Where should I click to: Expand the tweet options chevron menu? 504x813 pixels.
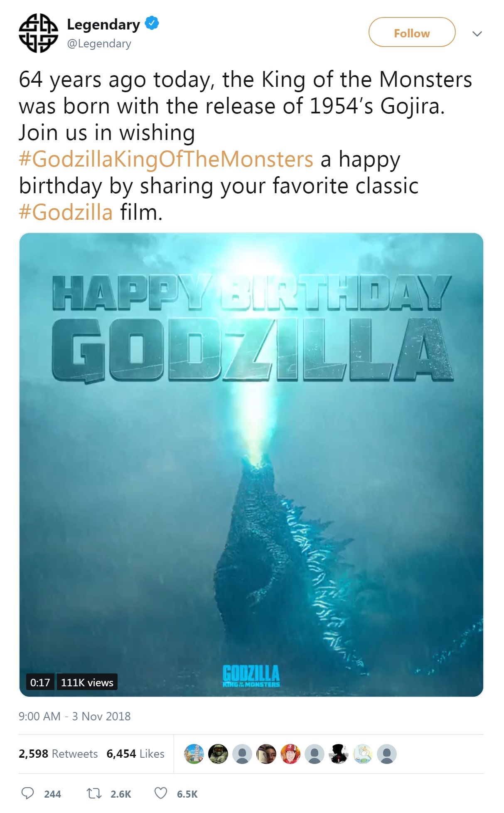click(x=477, y=34)
